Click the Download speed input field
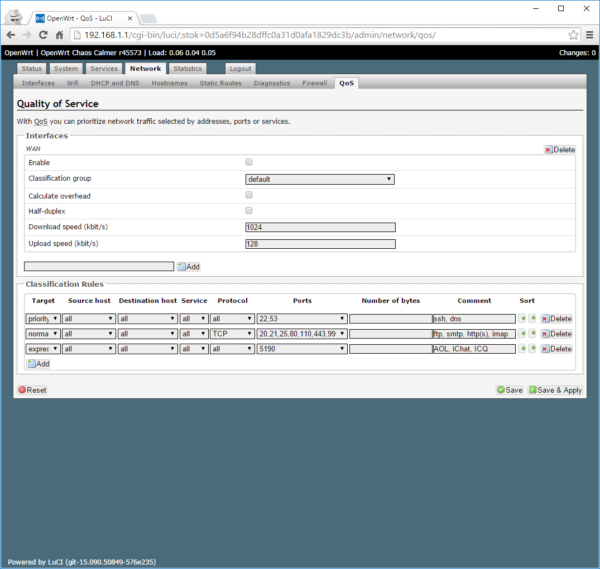This screenshot has height=569, width=600. pos(320,227)
